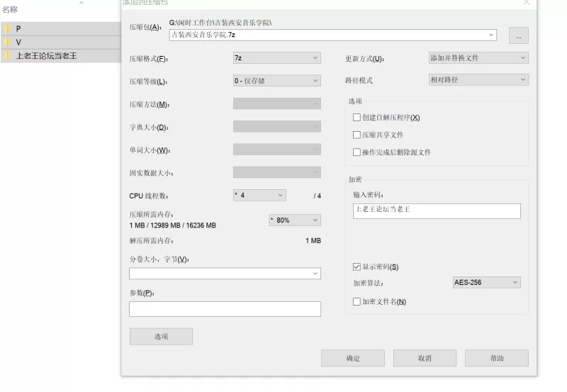Viewport: 567px width, 392px height.
Task: Toggle 压缩共享文件 checkbox
Action: point(357,135)
